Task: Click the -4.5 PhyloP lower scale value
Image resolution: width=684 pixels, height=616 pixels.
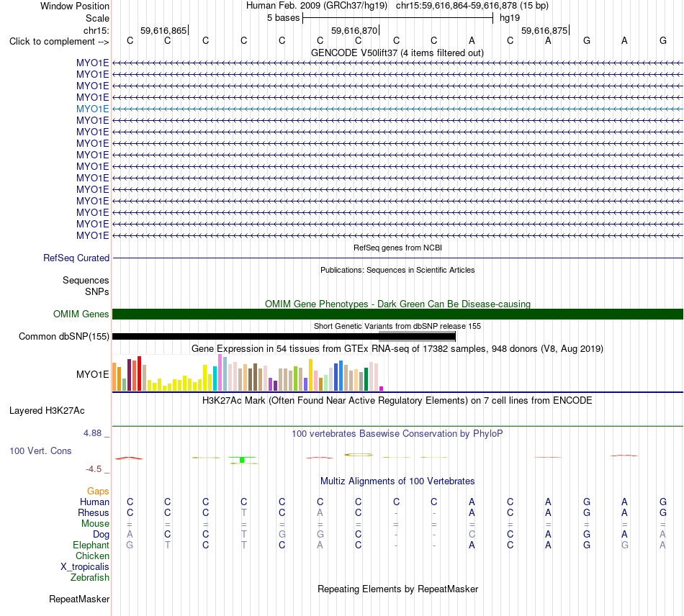Action: [x=94, y=469]
